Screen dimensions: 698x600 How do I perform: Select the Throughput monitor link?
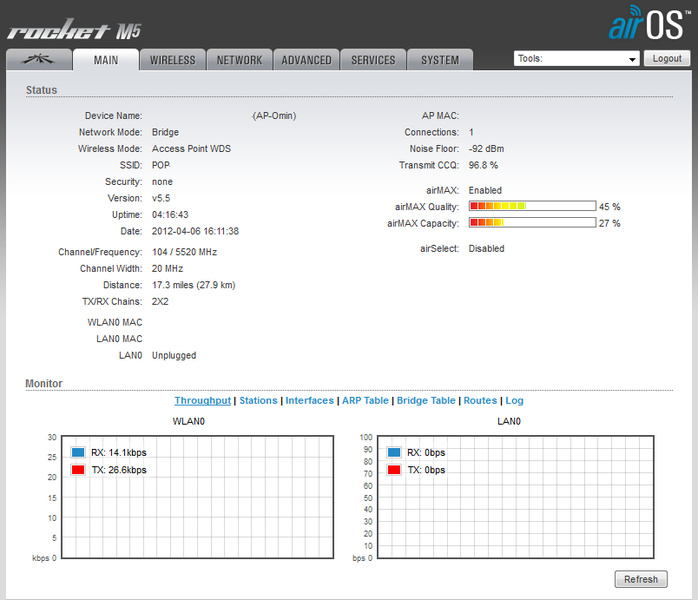tap(203, 400)
